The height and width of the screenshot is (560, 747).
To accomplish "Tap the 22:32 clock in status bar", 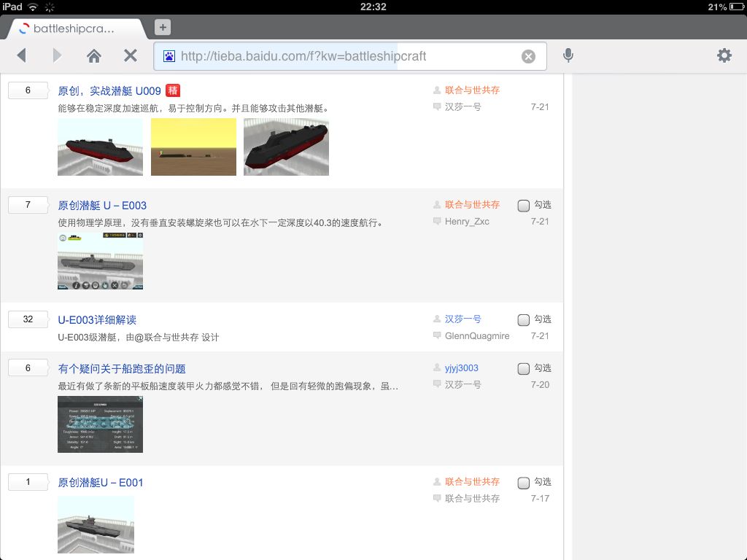I will [373, 7].
